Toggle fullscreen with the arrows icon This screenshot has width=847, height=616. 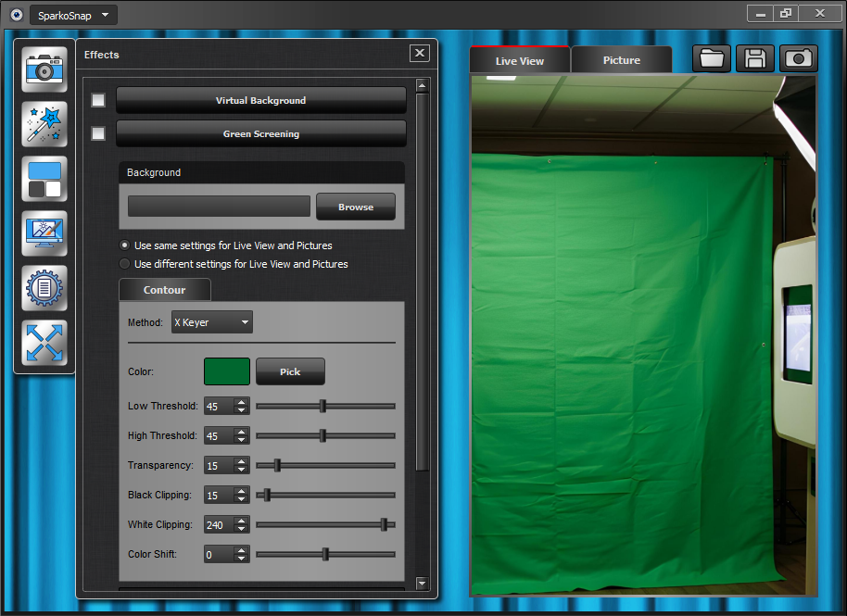pyautogui.click(x=44, y=343)
